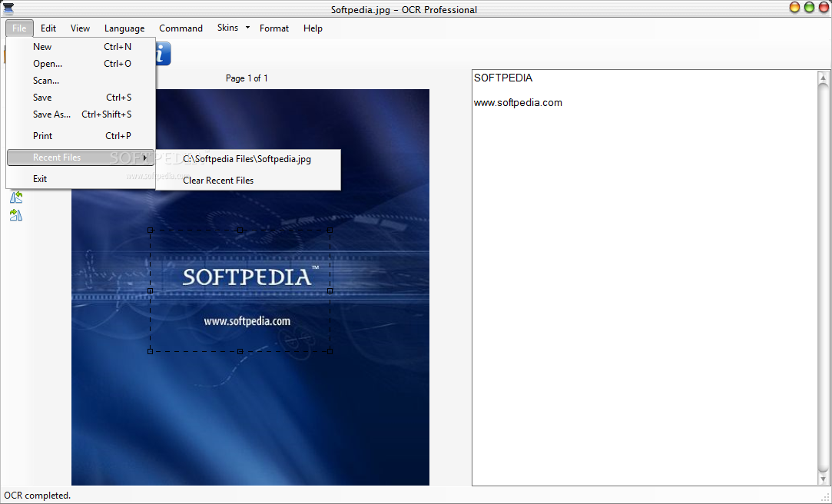Click the OCR completed status text
Viewport: 832px width, 504px height.
(x=37, y=496)
